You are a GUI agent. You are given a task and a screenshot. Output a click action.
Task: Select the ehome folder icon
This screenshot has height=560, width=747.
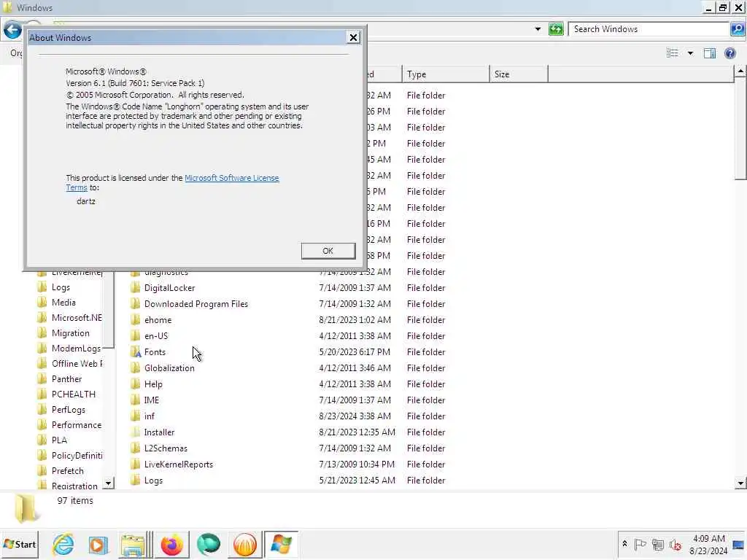point(135,320)
